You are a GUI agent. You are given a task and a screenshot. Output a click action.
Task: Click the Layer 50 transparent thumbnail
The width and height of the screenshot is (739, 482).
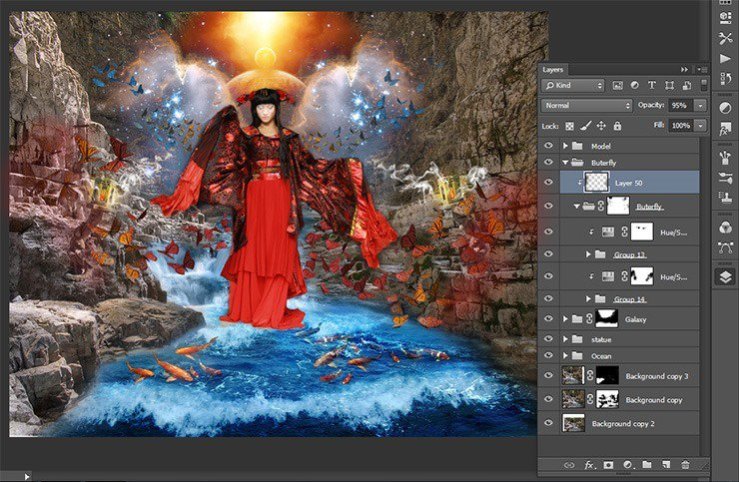click(x=596, y=182)
